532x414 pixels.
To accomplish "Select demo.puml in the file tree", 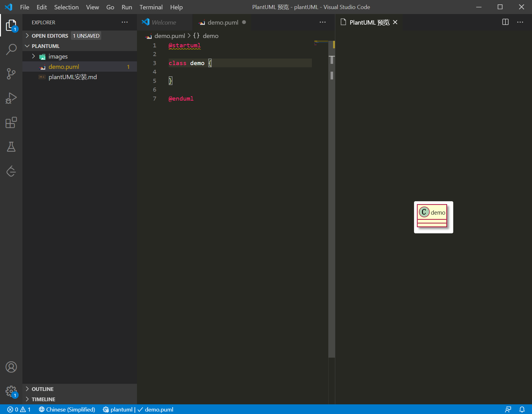I will 80,67.
